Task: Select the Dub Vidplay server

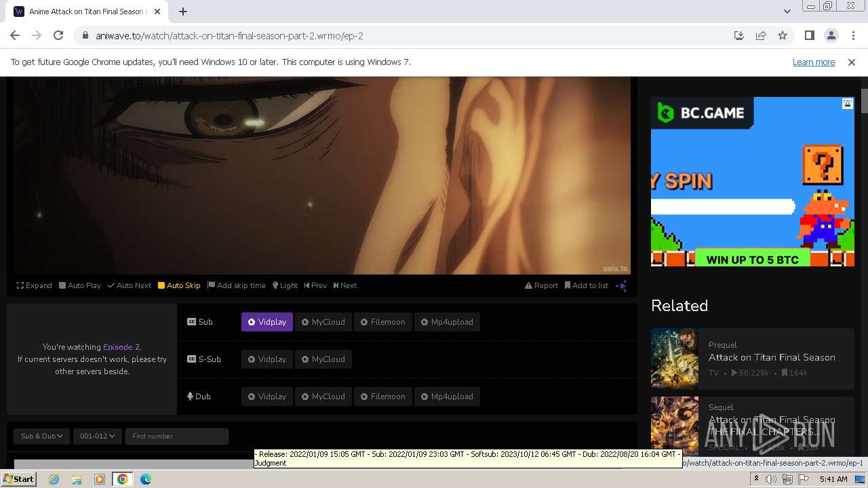Action: [x=267, y=396]
